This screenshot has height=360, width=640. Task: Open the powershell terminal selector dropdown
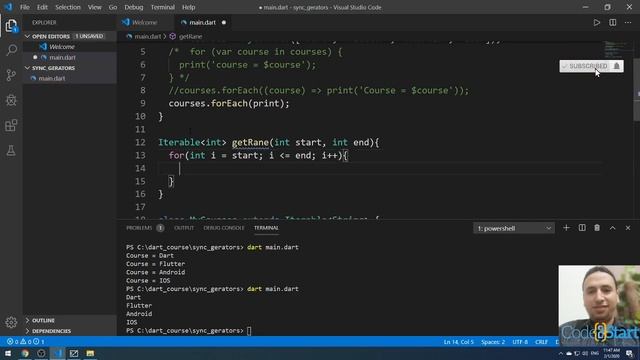pos(514,228)
